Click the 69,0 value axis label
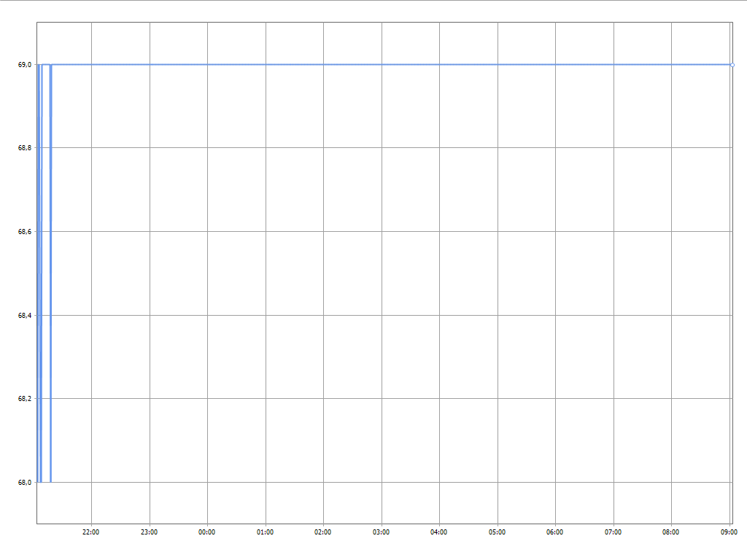The image size is (747, 560). point(26,65)
